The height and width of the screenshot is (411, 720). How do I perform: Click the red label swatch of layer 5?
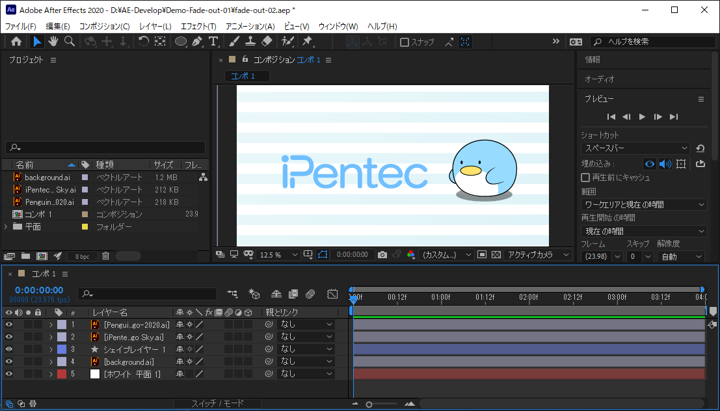[x=62, y=374]
